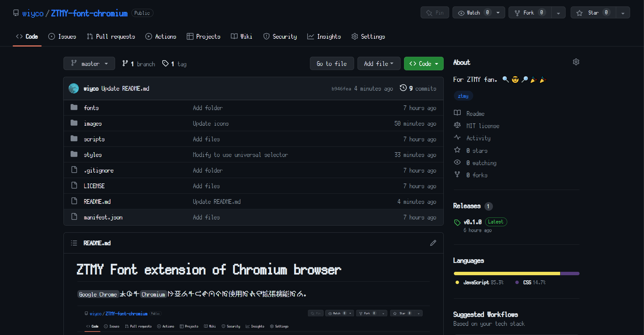Image resolution: width=644 pixels, height=335 pixels.
Task: Open manifest.json file name link
Action: click(x=103, y=217)
